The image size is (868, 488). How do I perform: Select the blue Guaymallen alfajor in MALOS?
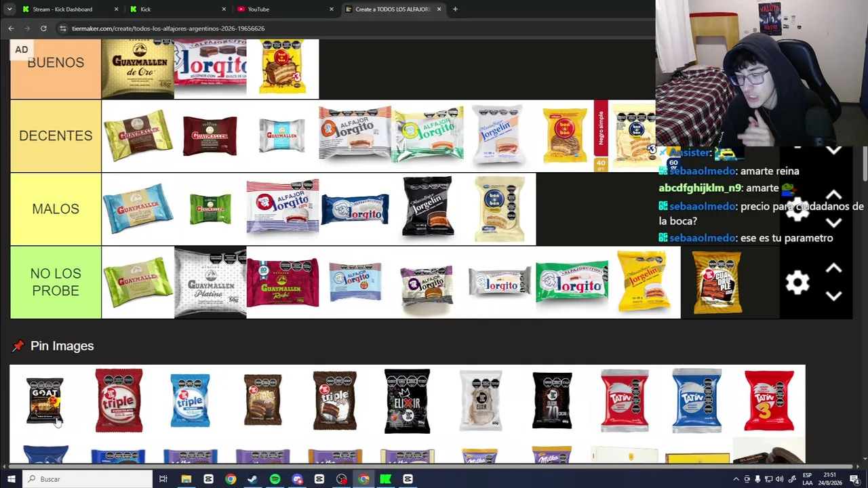tap(138, 207)
